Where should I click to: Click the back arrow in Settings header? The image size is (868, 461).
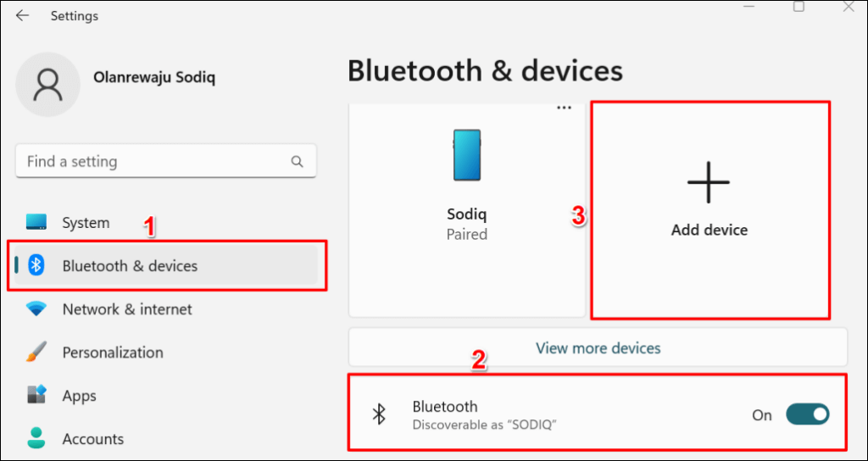click(x=23, y=16)
